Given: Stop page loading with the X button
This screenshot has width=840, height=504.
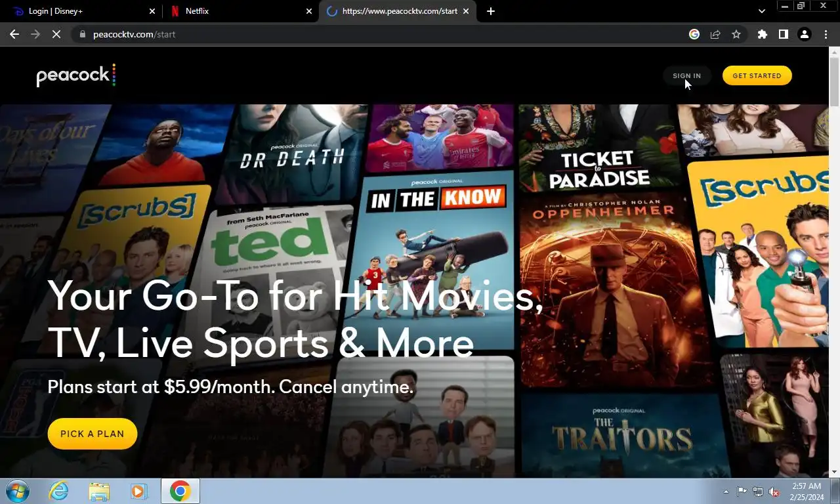Looking at the screenshot, I should click(56, 34).
